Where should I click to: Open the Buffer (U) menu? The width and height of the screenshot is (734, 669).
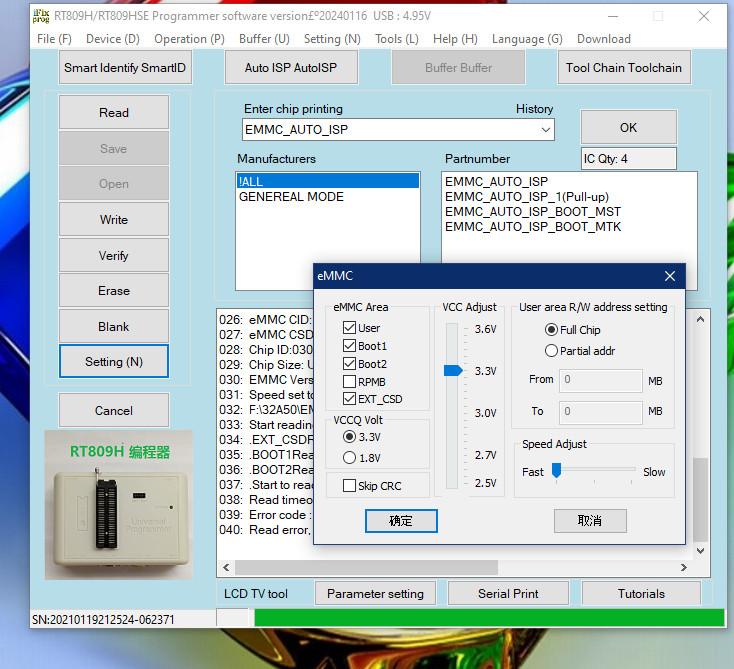point(264,39)
